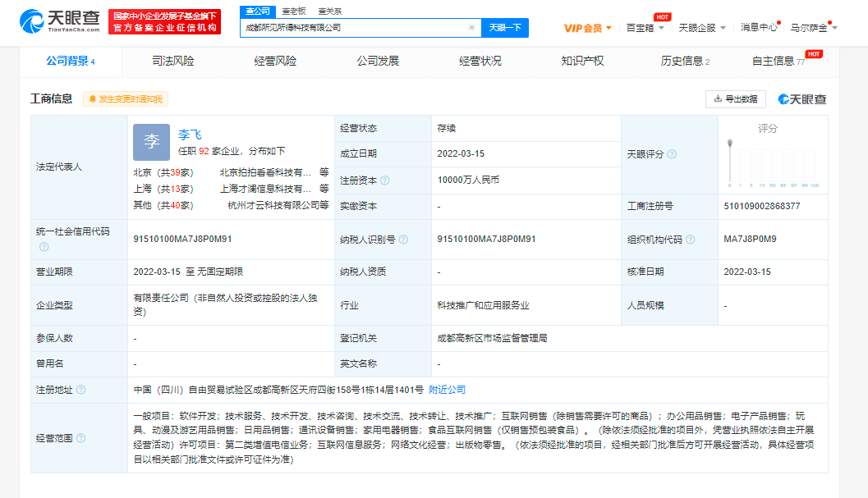Switch to 查公司 search tab
The width and height of the screenshot is (868, 498).
(257, 11)
